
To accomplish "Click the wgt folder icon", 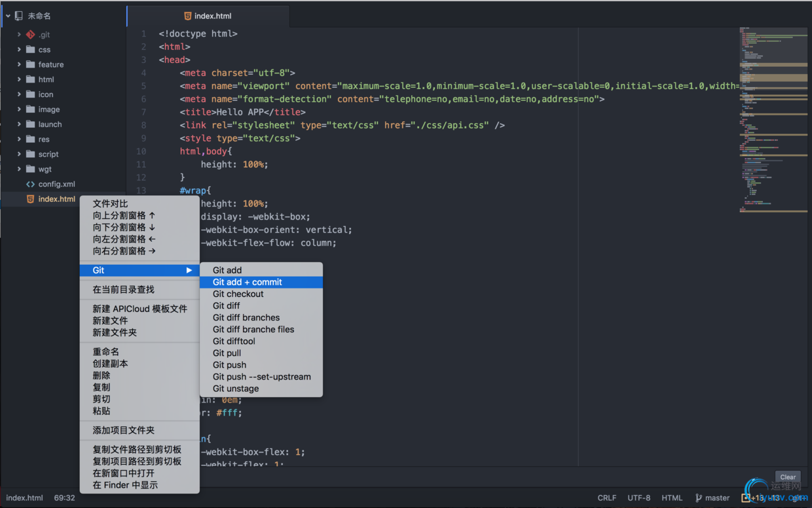I will coord(31,169).
